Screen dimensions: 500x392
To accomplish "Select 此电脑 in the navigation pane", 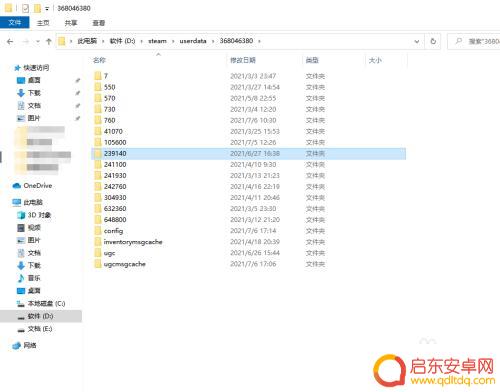I will click(33, 202).
